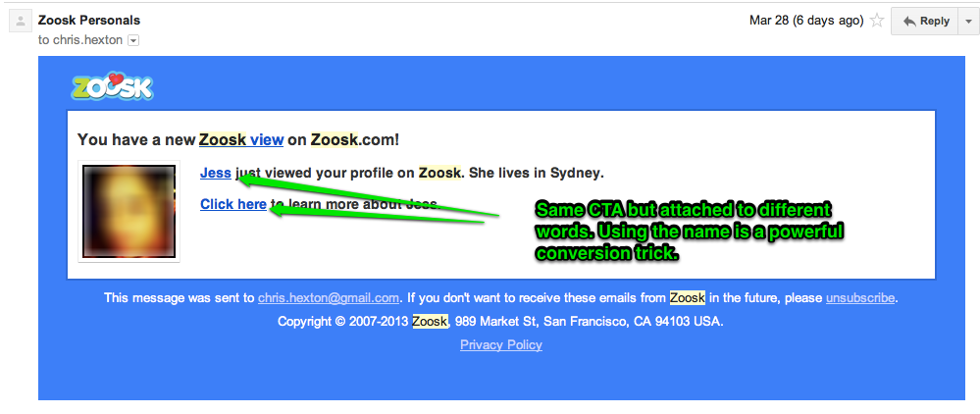Click the chris.hexton@gmail.com email link
The image size is (980, 414).
pos(328,298)
